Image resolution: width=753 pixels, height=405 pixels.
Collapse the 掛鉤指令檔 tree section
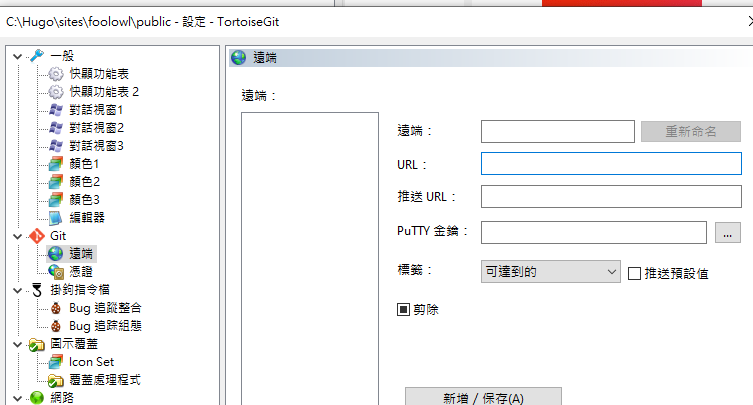click(18, 290)
